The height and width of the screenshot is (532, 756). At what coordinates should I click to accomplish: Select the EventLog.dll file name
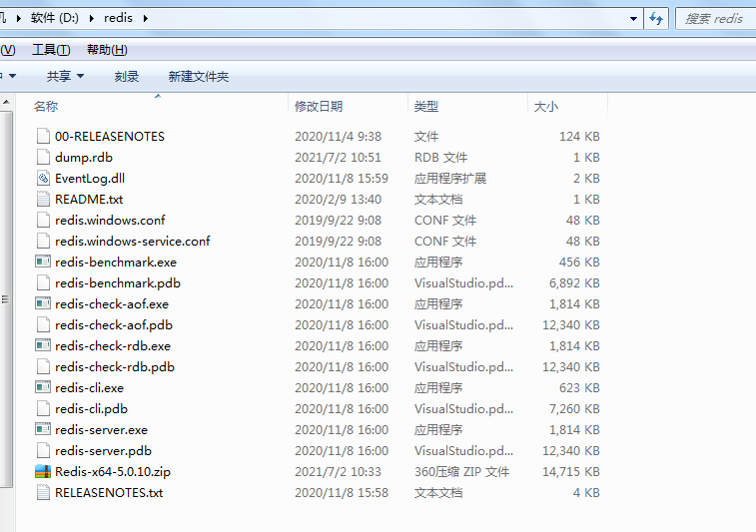pyautogui.click(x=90, y=179)
